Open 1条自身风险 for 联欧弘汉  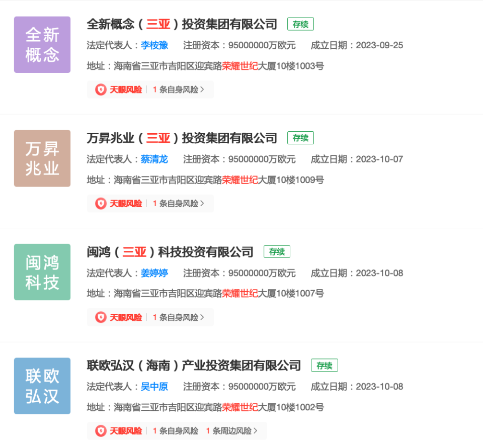point(176,431)
